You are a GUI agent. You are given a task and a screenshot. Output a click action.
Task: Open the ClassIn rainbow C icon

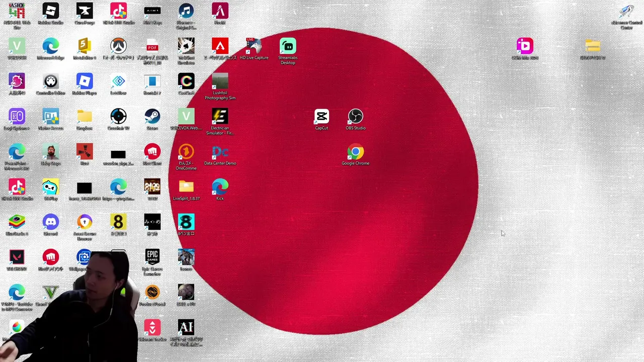click(x=186, y=81)
